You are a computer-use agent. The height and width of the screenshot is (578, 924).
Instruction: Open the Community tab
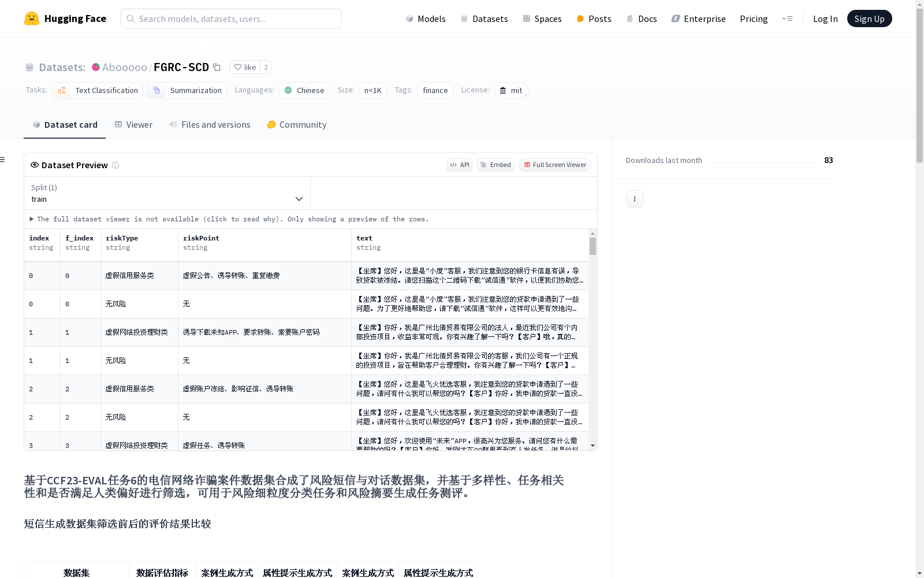coord(297,125)
